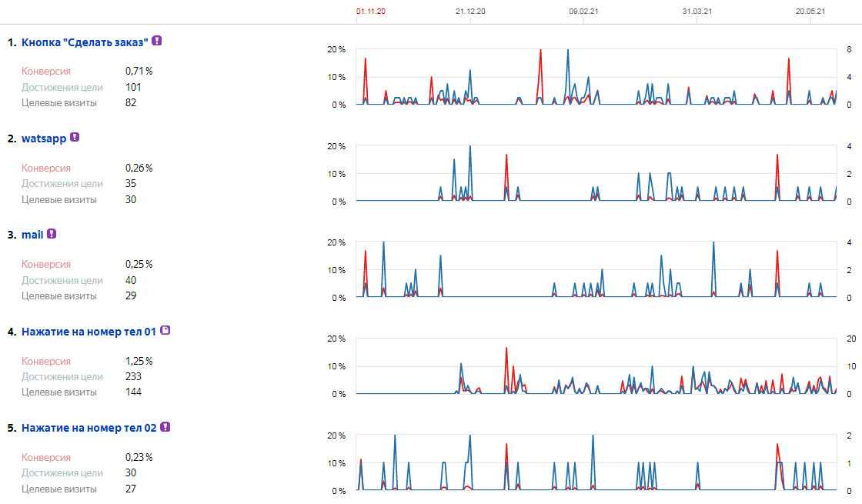Click Достижения цели label under mail
Image resolution: width=862 pixels, height=504 pixels.
pyautogui.click(x=62, y=280)
